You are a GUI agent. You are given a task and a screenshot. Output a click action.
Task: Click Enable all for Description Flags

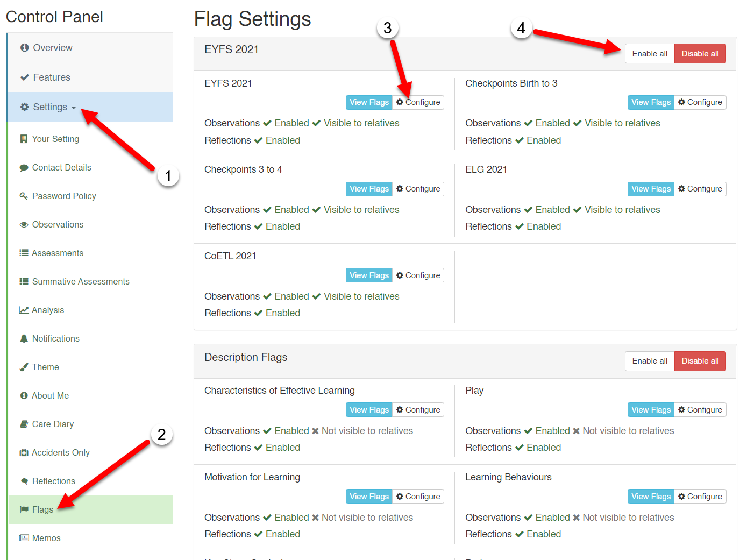pyautogui.click(x=650, y=361)
